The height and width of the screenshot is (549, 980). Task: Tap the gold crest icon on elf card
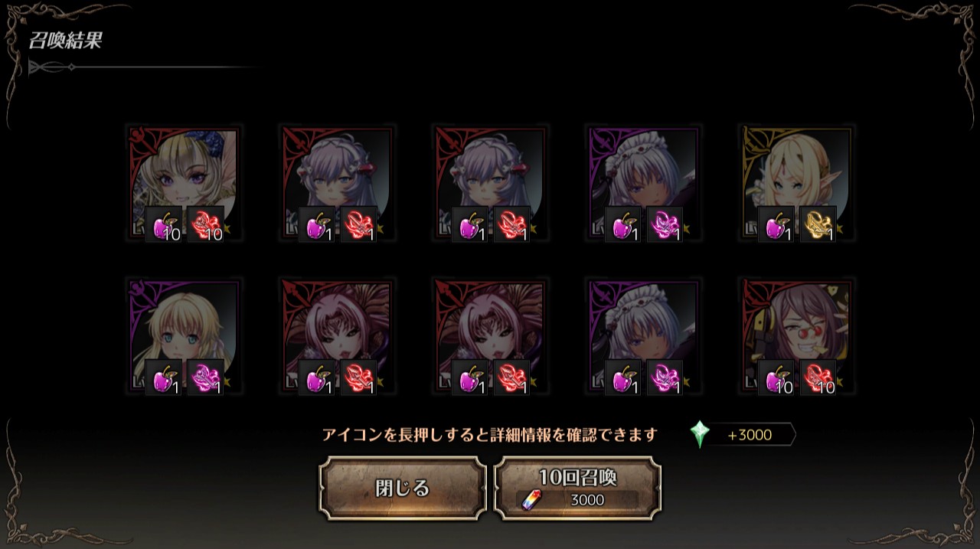818,225
